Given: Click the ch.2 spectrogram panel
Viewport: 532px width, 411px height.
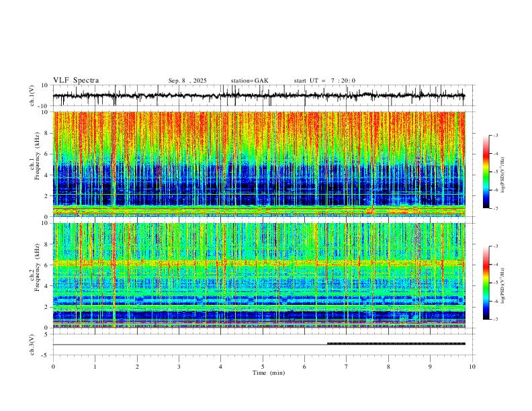Looking at the screenshot, I should tap(259, 275).
